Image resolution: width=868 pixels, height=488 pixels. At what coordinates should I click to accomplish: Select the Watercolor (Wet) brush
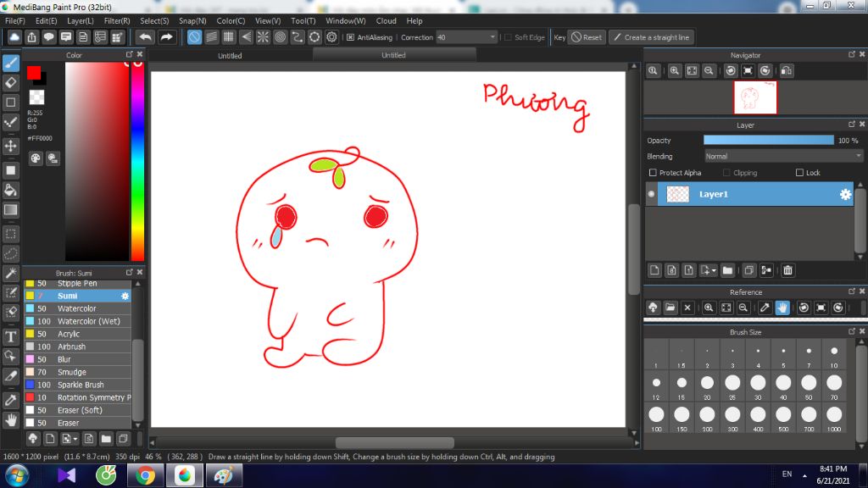click(x=78, y=321)
